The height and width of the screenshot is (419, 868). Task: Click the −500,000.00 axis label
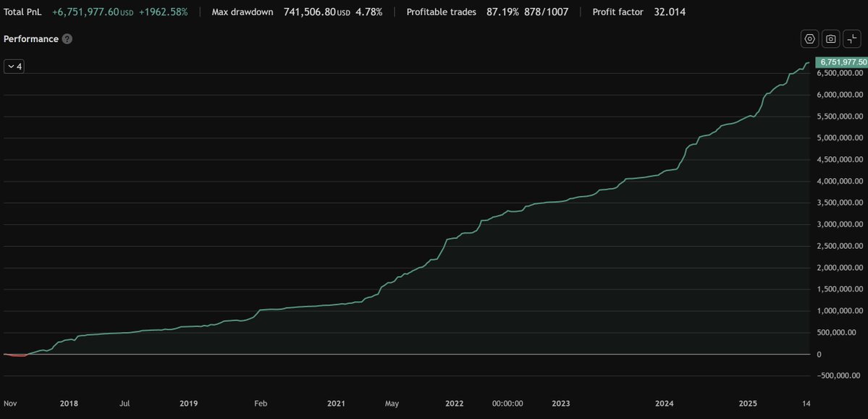(x=838, y=376)
